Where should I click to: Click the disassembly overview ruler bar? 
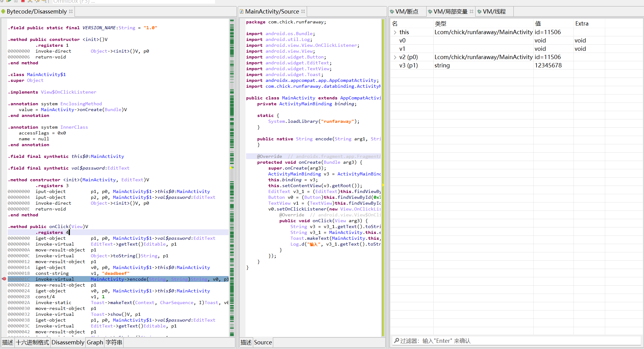pyautogui.click(x=232, y=178)
